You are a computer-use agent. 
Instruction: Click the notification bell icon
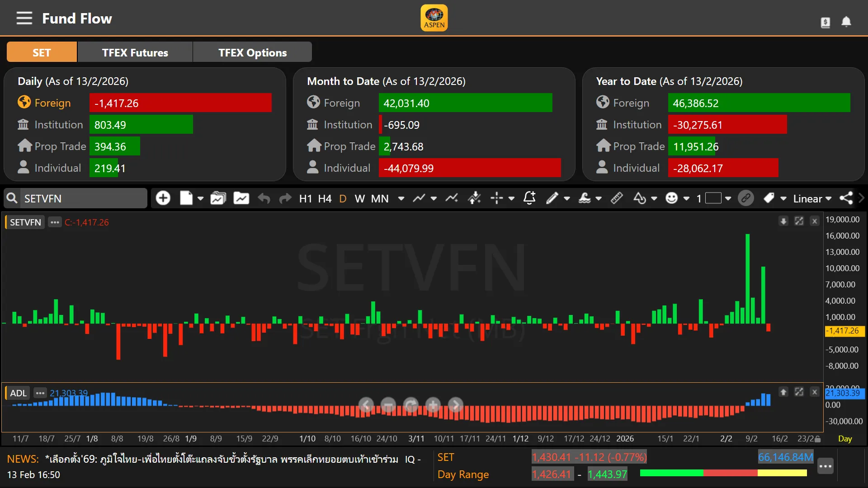coord(846,22)
